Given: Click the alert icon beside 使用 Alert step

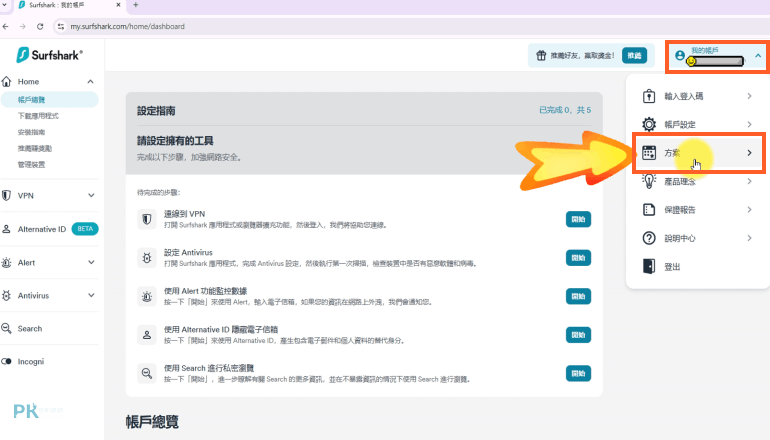Looking at the screenshot, I should pyautogui.click(x=147, y=296).
